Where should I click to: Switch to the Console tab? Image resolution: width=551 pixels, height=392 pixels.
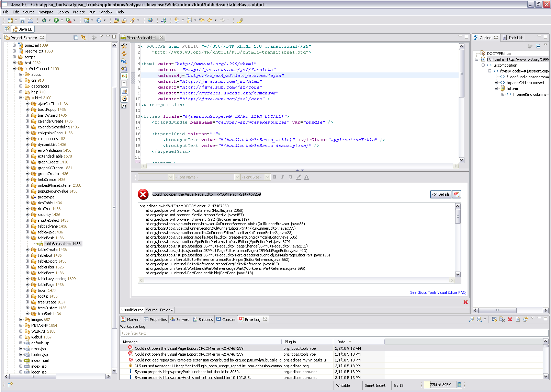[x=226, y=320]
